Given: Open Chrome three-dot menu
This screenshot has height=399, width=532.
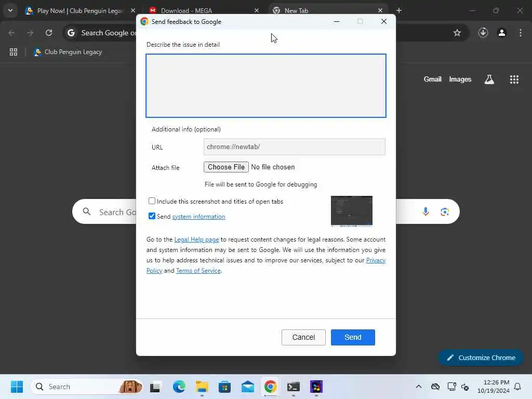Looking at the screenshot, I should (x=521, y=33).
